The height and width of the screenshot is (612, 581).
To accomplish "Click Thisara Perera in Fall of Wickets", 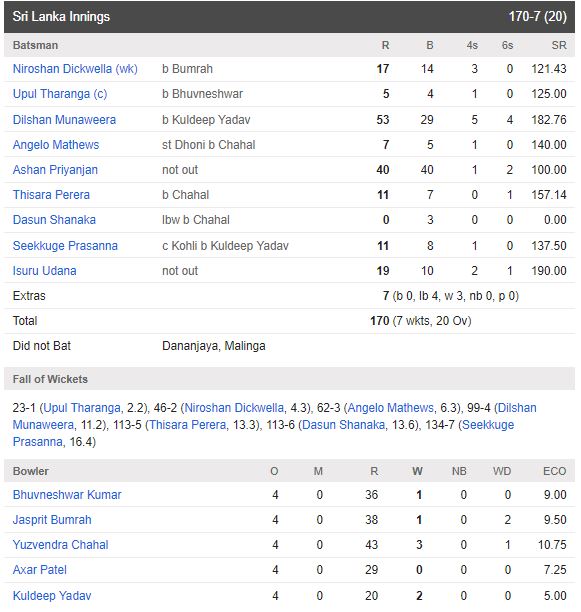I will [x=188, y=425].
